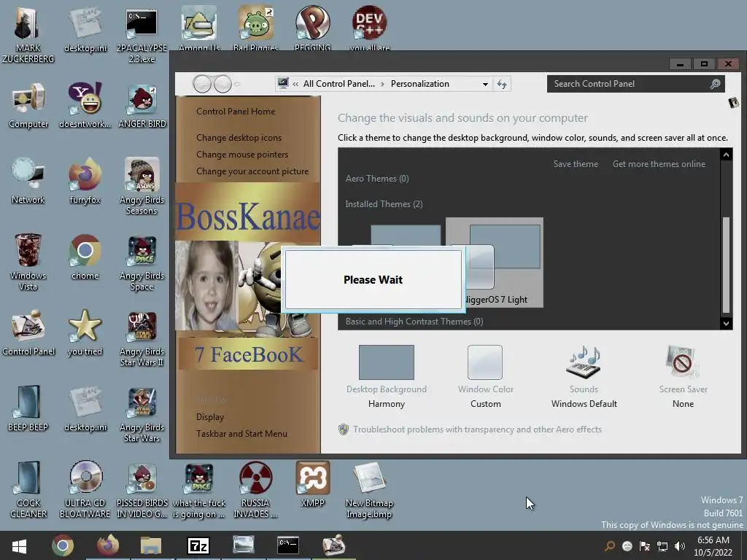The image size is (747, 560).
Task: Click the theme list scroll up arrow
Action: (726, 155)
